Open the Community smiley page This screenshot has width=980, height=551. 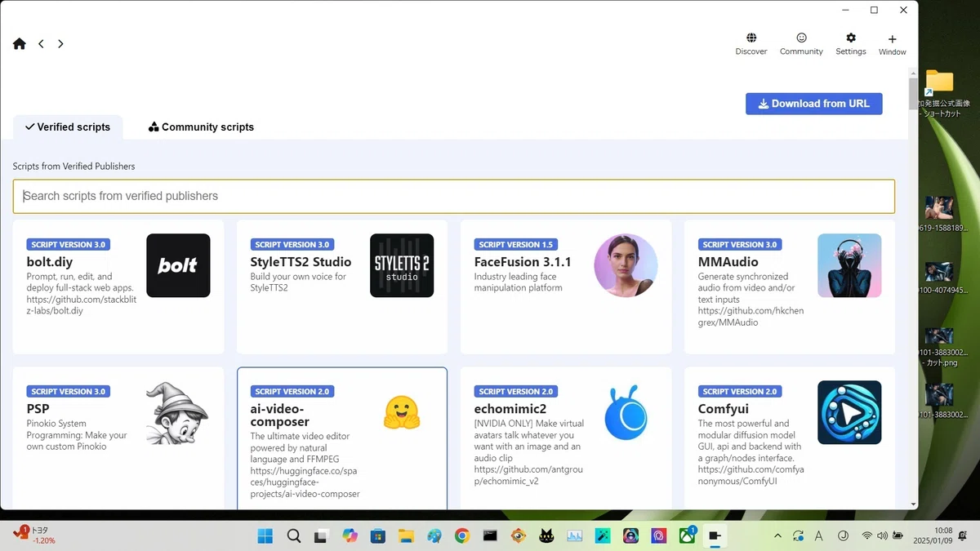(x=801, y=44)
